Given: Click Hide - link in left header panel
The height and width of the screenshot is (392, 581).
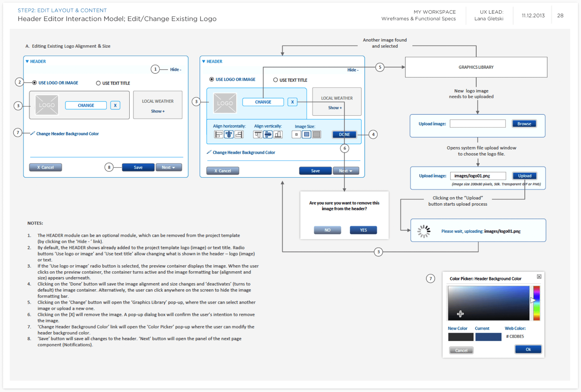Looking at the screenshot, I should 175,69.
